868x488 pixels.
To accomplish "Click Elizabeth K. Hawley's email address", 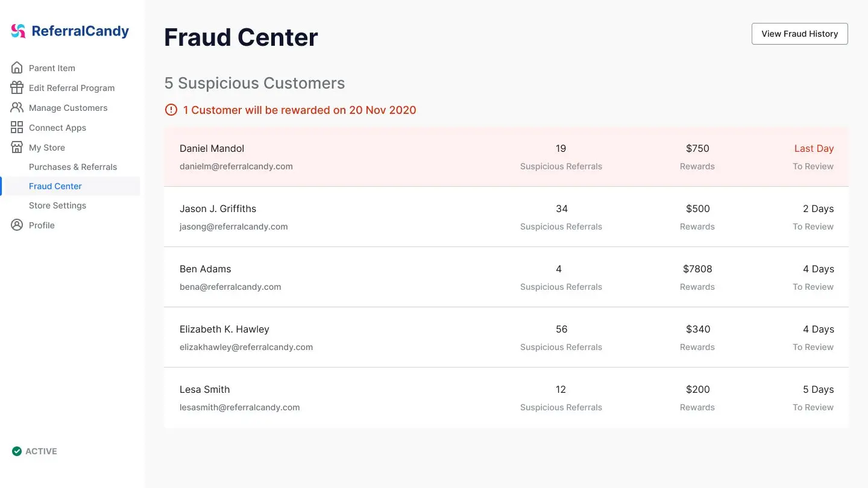I will tap(246, 347).
